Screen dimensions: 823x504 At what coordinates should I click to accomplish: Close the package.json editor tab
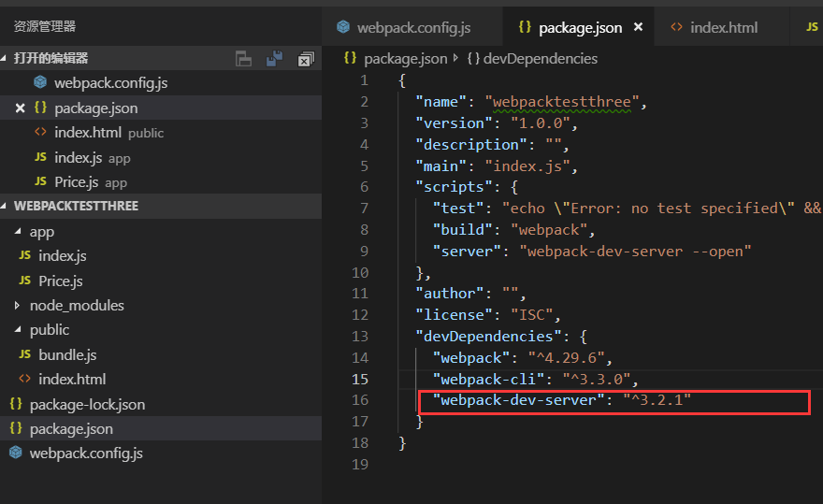(x=639, y=27)
